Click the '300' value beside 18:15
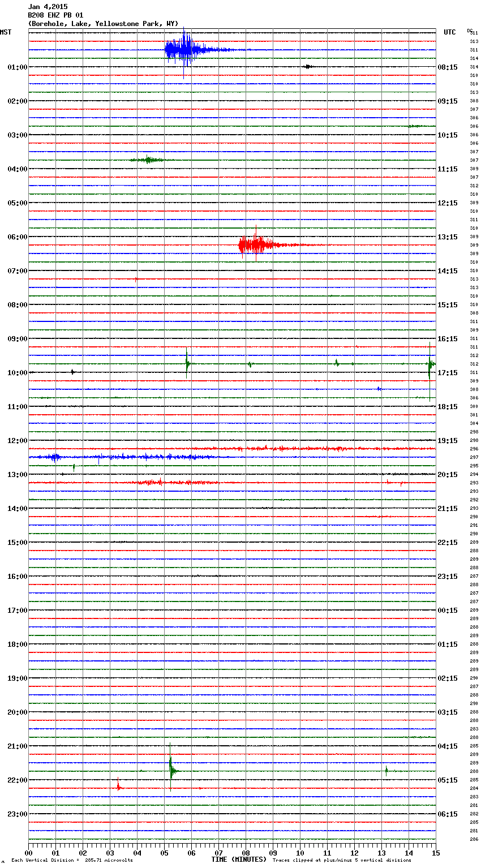The image size is (481, 868). (474, 407)
